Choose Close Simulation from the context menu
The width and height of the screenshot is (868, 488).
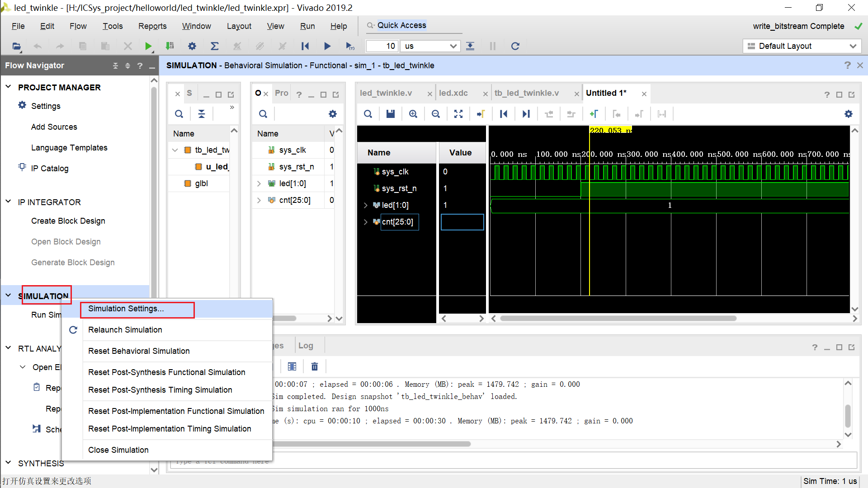118,450
